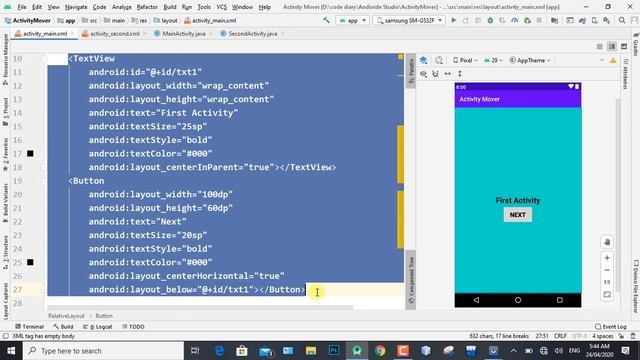Open Project Structure folder icon
Image resolution: width=640 pixels, height=360 pixels.
tap(555, 20)
